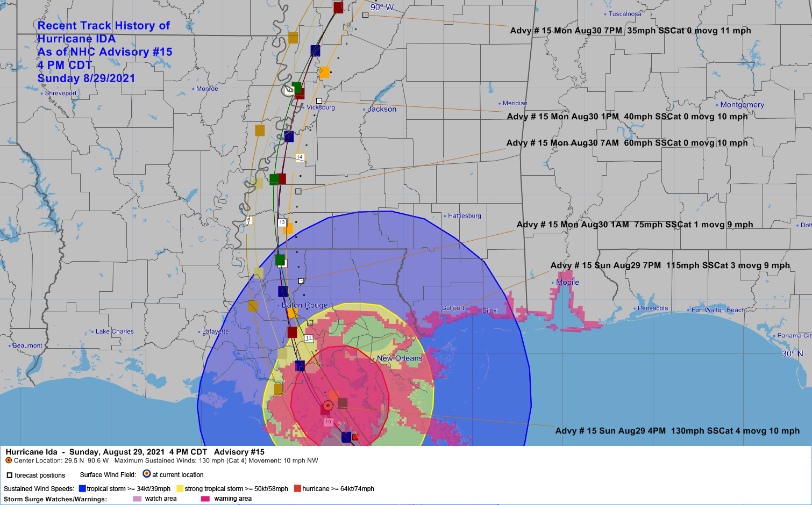812x505 pixels.
Task: Select the track marker numbered 10
Action: point(328,422)
